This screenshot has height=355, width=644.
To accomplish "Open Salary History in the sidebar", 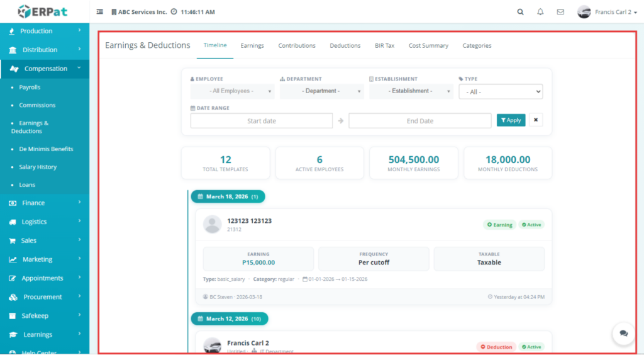I will 38,167.
